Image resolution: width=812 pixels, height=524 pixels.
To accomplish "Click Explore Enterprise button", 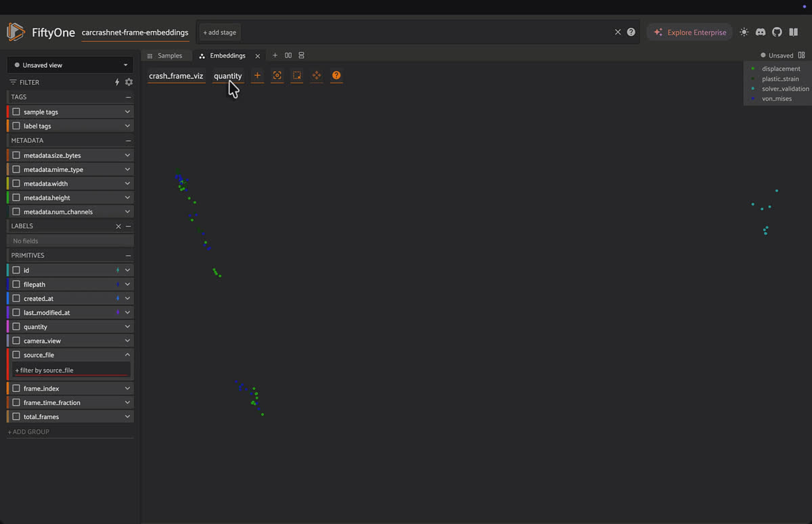I will coord(690,32).
